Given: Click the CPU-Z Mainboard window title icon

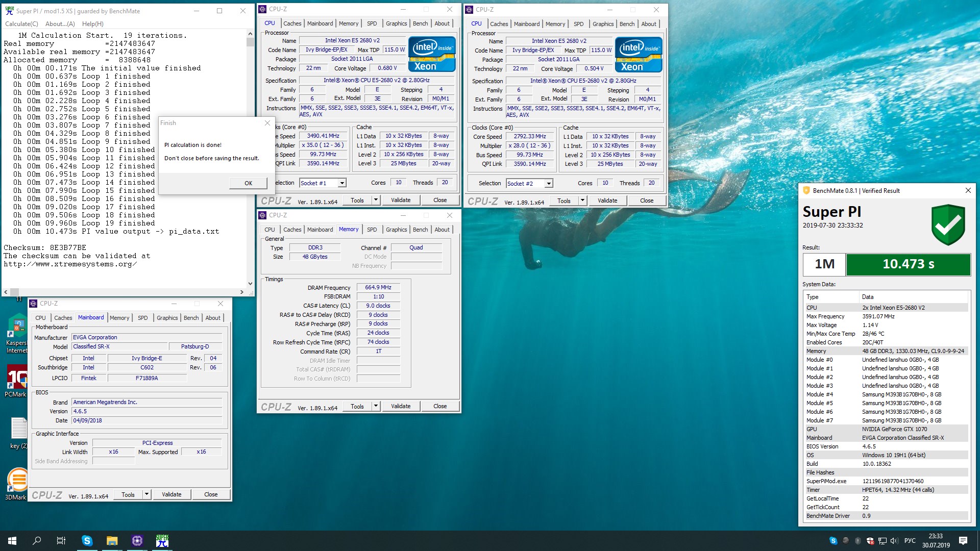Looking at the screenshot, I should pyautogui.click(x=33, y=304).
